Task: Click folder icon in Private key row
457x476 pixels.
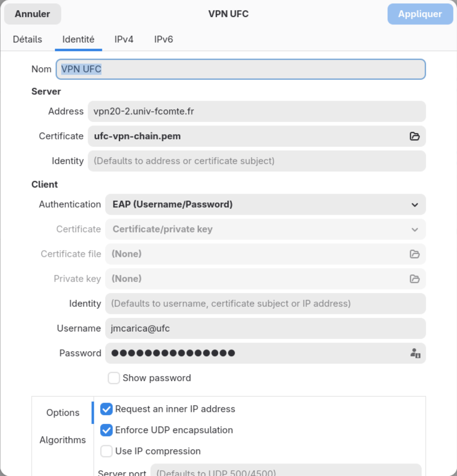Action: [x=414, y=279]
